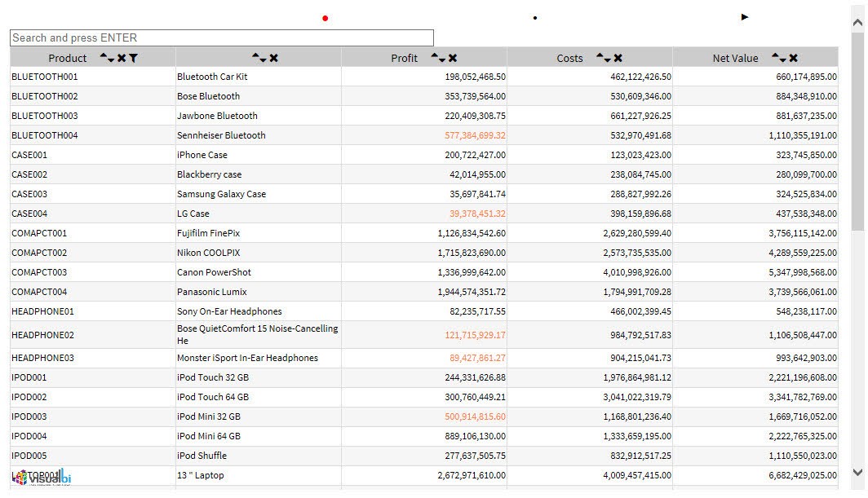This screenshot has height=498, width=868.
Task: Click the X icon beside Profit
Action: [x=453, y=58]
